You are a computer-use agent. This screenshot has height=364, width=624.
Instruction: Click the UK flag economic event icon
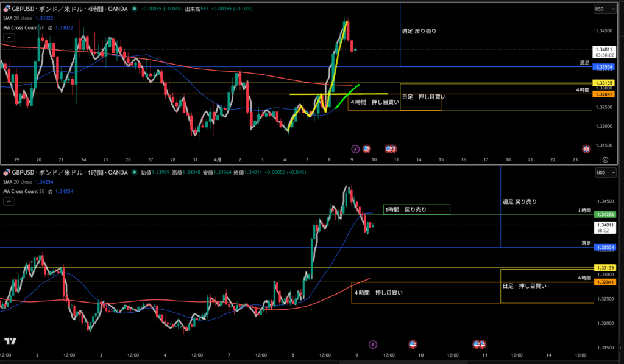(587, 149)
